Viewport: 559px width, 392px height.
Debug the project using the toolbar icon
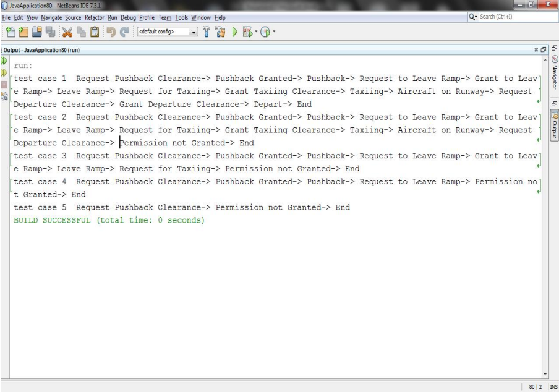coord(247,32)
